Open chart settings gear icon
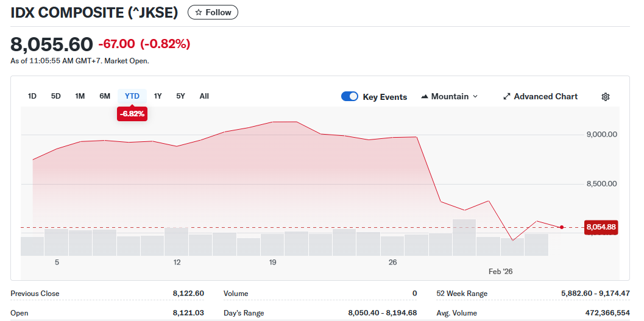This screenshot has width=644, height=321. point(605,97)
